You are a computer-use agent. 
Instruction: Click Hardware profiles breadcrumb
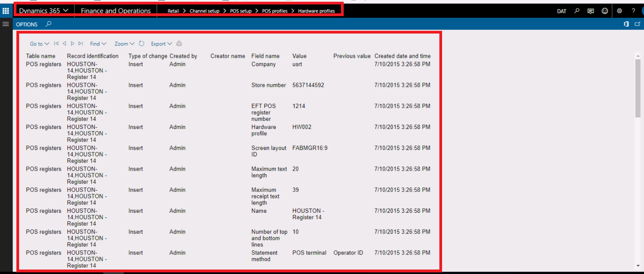click(x=316, y=11)
